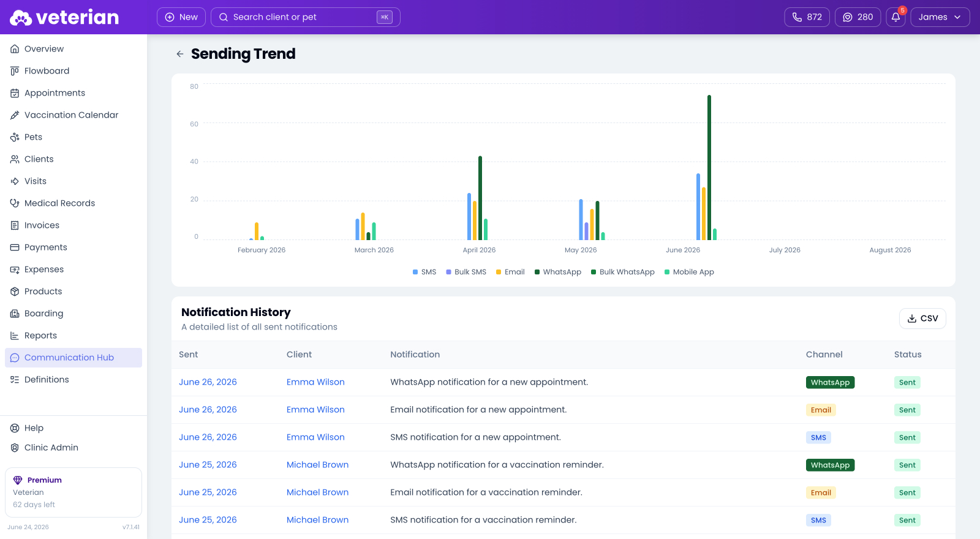The image size is (980, 539).
Task: Toggle the SMS series in chart legend
Action: [x=424, y=272]
